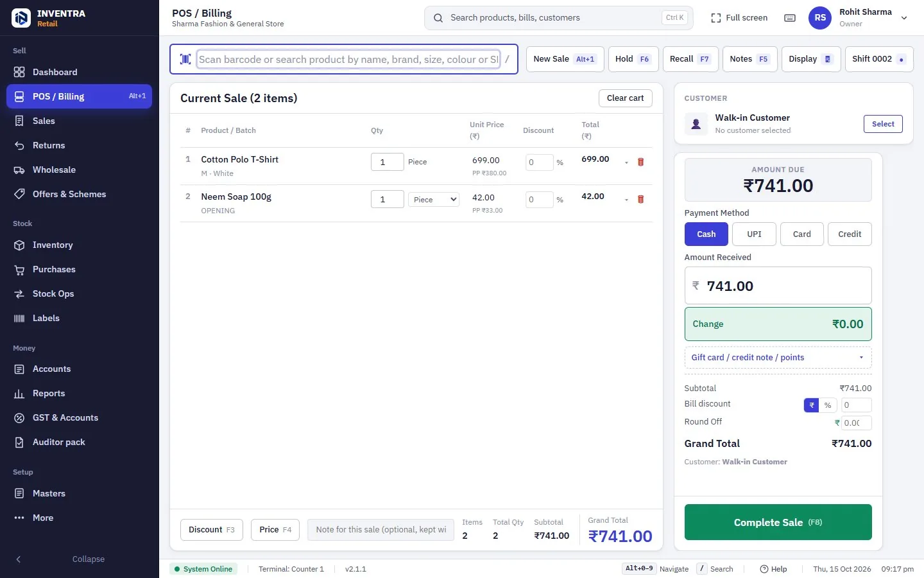Switch bill discount to percent mode

[828, 405]
